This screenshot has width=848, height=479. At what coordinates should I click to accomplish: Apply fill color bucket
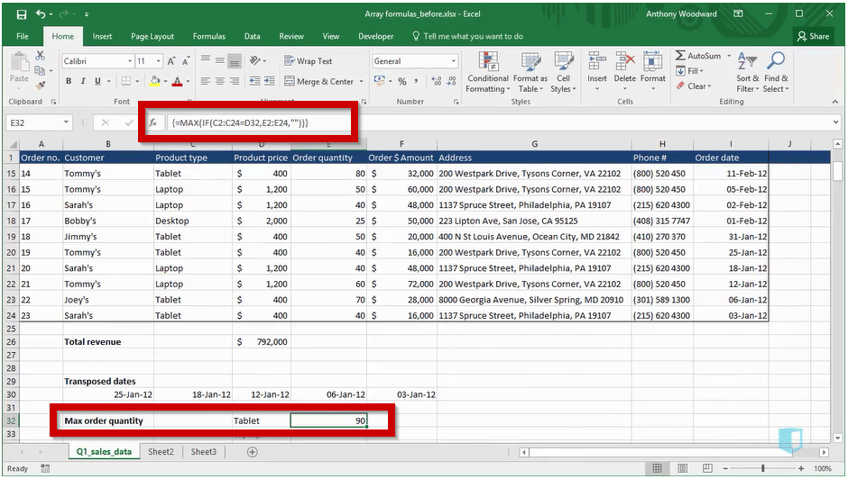[x=155, y=81]
